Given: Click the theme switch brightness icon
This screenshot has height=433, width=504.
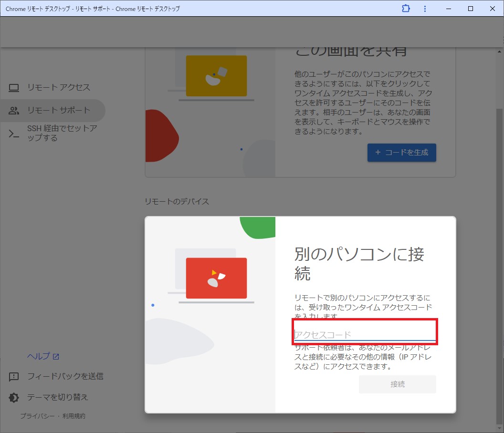Looking at the screenshot, I should coord(14,398).
